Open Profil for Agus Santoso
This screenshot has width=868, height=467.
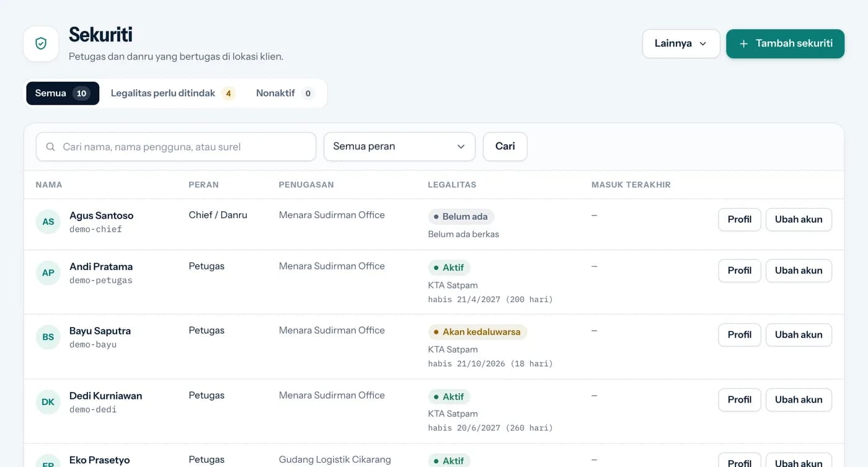point(740,219)
